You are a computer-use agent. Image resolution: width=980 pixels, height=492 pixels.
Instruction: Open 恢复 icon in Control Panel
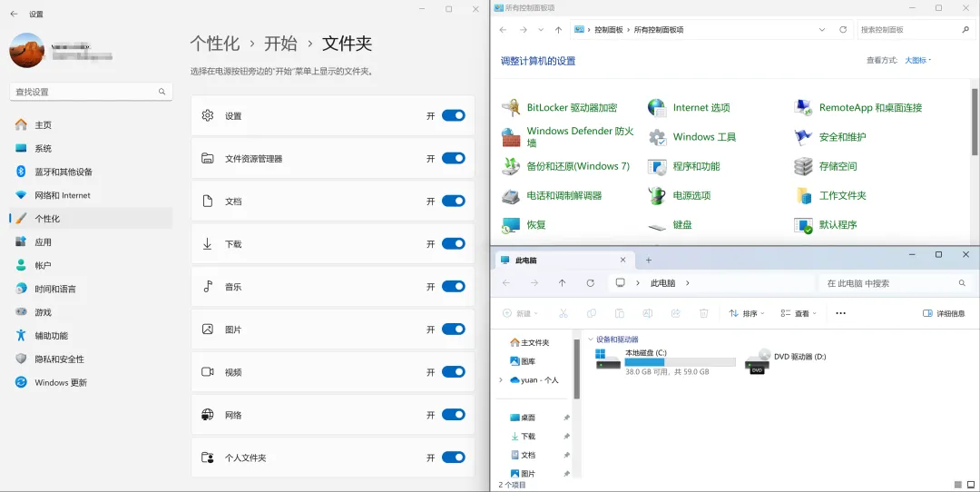click(511, 225)
